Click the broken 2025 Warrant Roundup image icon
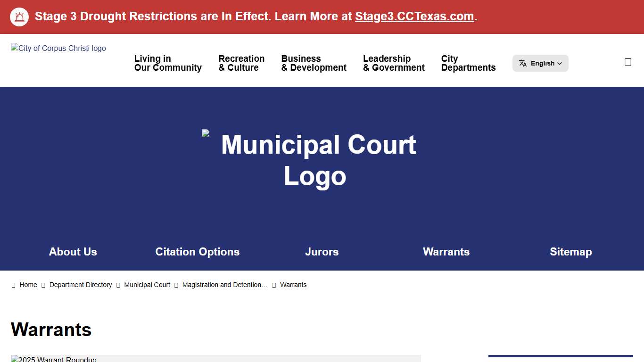The height and width of the screenshot is (362, 644). point(14,359)
